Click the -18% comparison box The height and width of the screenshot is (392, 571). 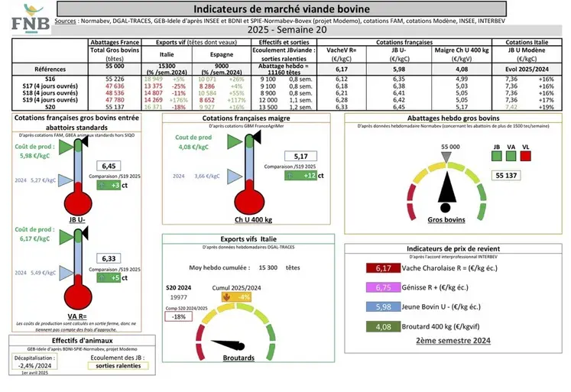(x=178, y=316)
